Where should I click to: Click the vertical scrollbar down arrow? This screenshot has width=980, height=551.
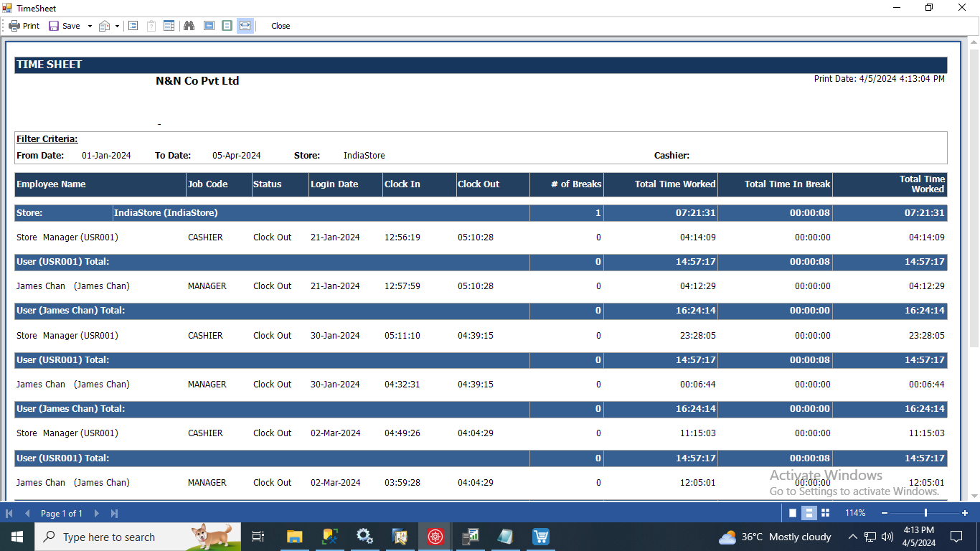974,496
